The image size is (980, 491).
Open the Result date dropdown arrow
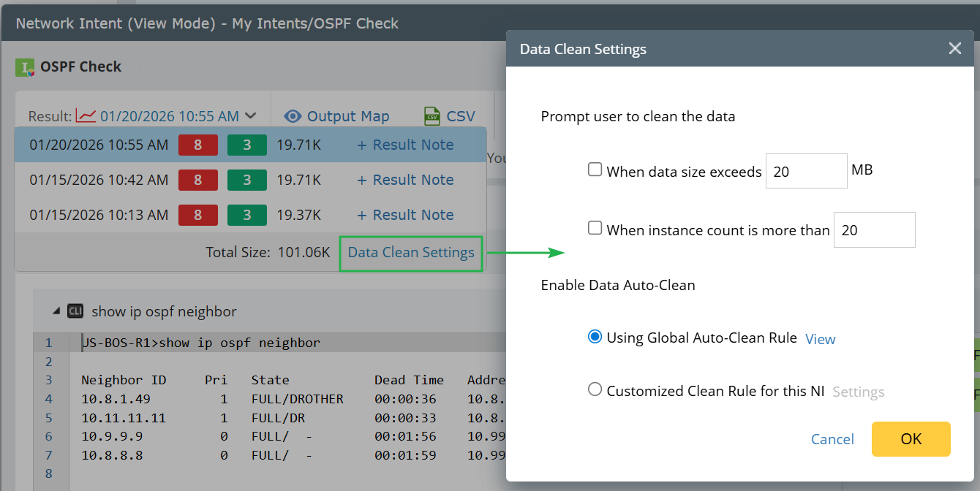251,115
